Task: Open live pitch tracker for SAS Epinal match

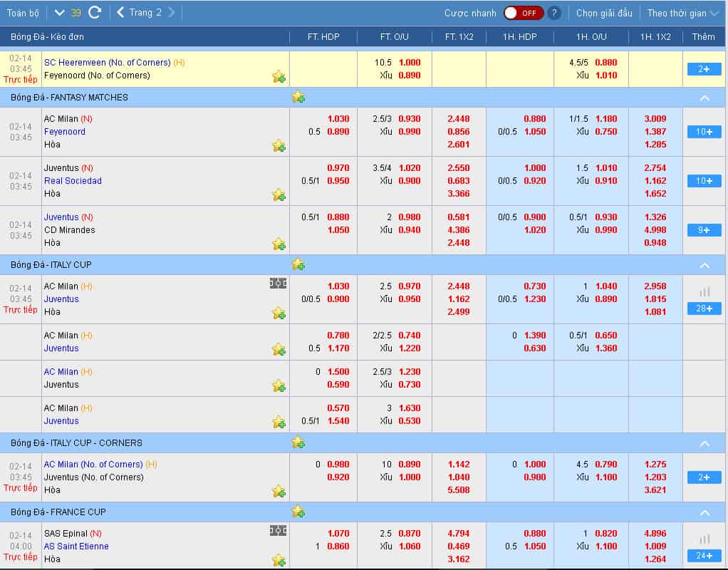Action: tap(278, 531)
